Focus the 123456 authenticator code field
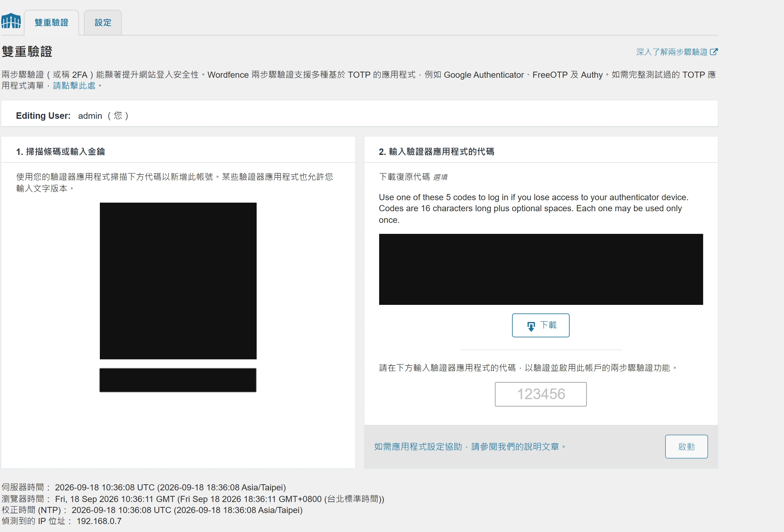 541,394
